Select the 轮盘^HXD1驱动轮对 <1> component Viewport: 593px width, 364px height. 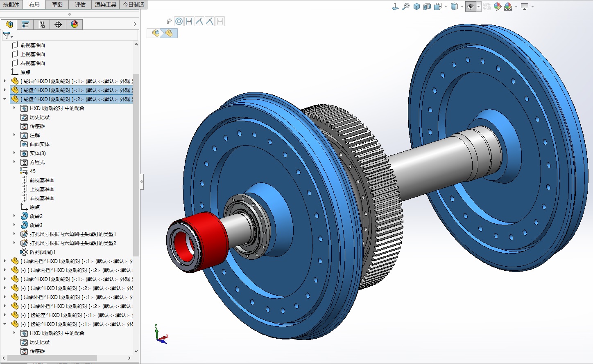click(x=72, y=90)
